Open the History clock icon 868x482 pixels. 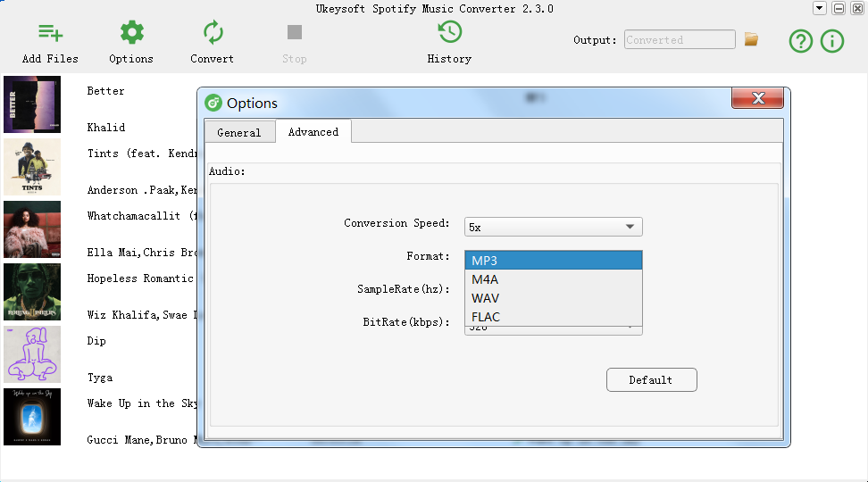click(x=449, y=32)
